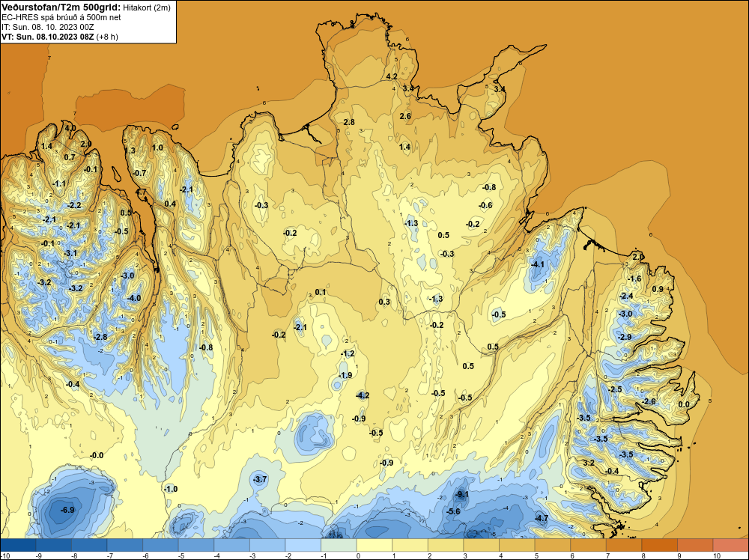This screenshot has width=749, height=560.
Task: Click the -2.2 temperature value on the map
Action: click(74, 205)
